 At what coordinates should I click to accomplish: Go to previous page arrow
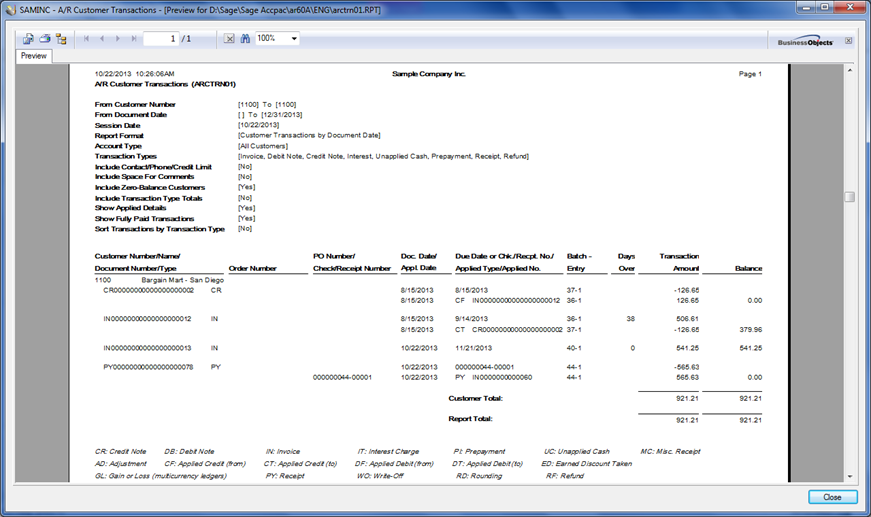[x=102, y=39]
